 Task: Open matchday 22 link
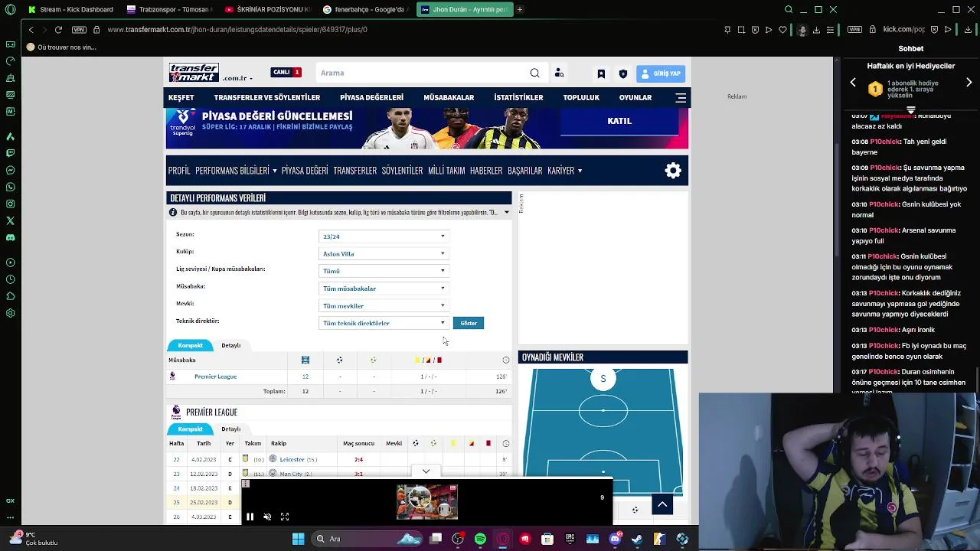click(x=176, y=459)
